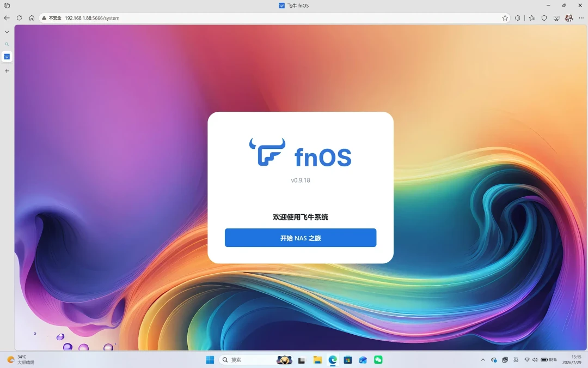Select the 飞牛 fnOS vertical tab
This screenshot has width=588, height=368.
click(7, 57)
